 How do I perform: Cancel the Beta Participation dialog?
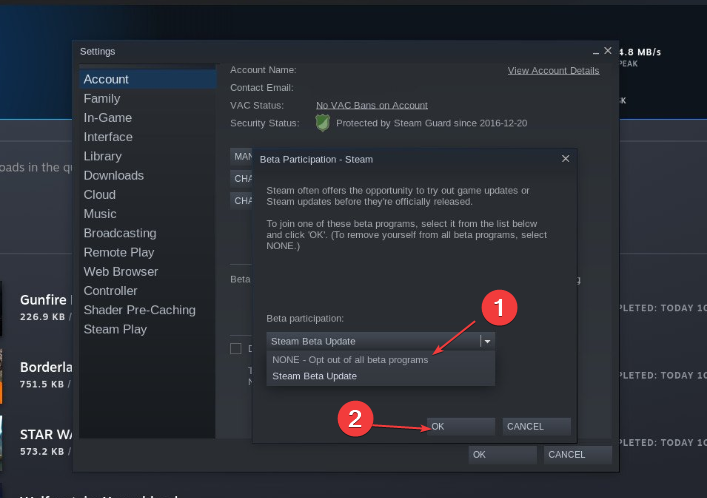(x=537, y=426)
